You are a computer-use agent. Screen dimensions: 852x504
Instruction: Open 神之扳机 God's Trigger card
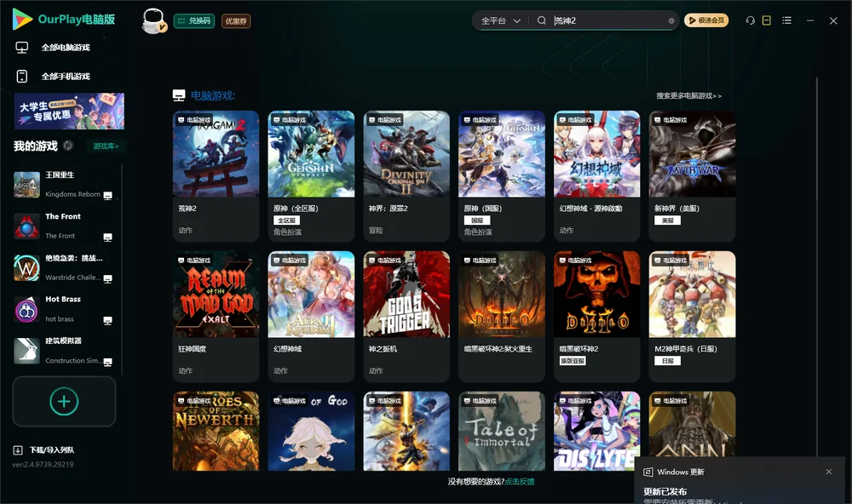(x=406, y=317)
